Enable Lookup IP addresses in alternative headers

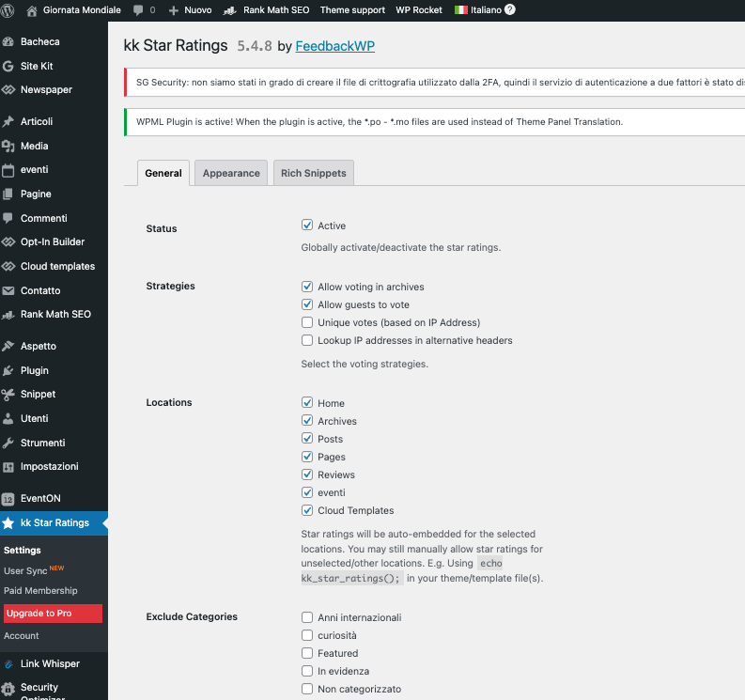(307, 340)
